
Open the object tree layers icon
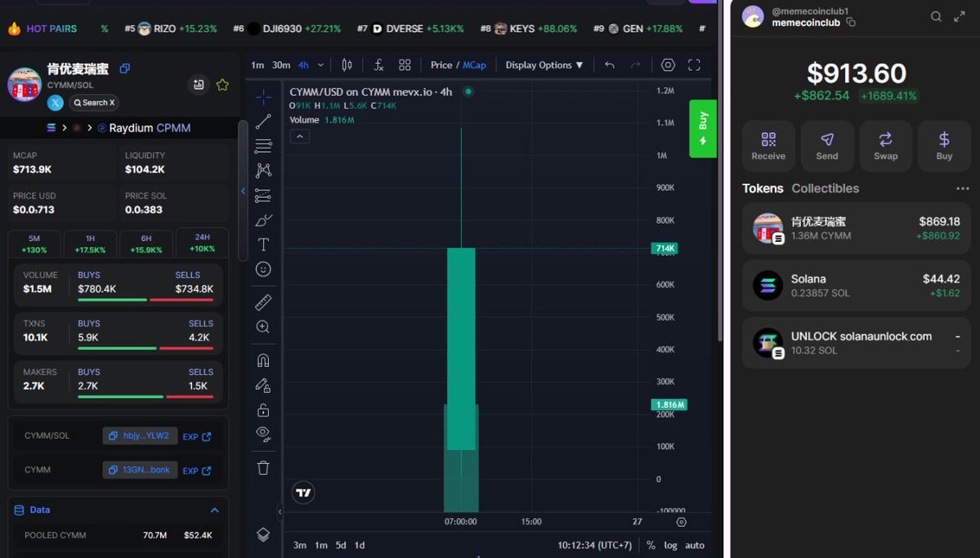click(263, 535)
